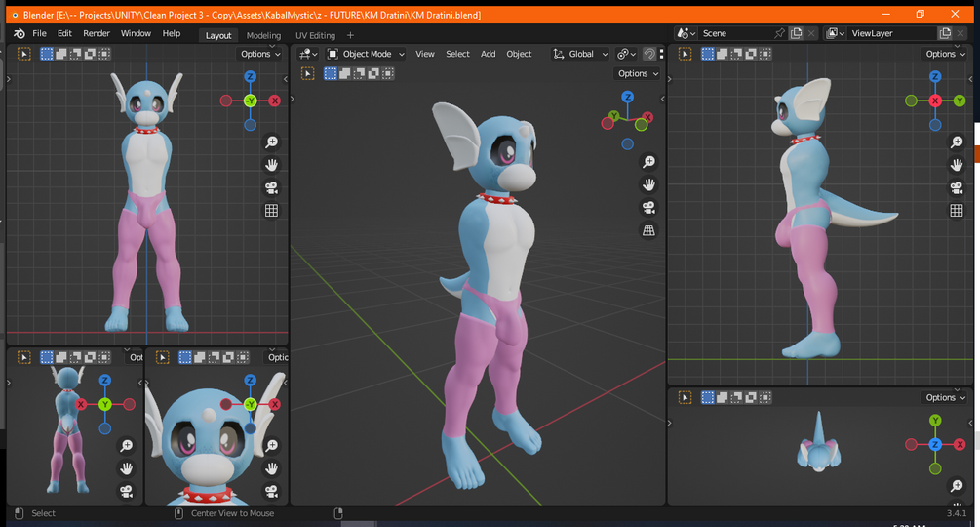Screen dimensions: 980x527
Task: Open the Object Mode dropdown
Action: pos(367,54)
